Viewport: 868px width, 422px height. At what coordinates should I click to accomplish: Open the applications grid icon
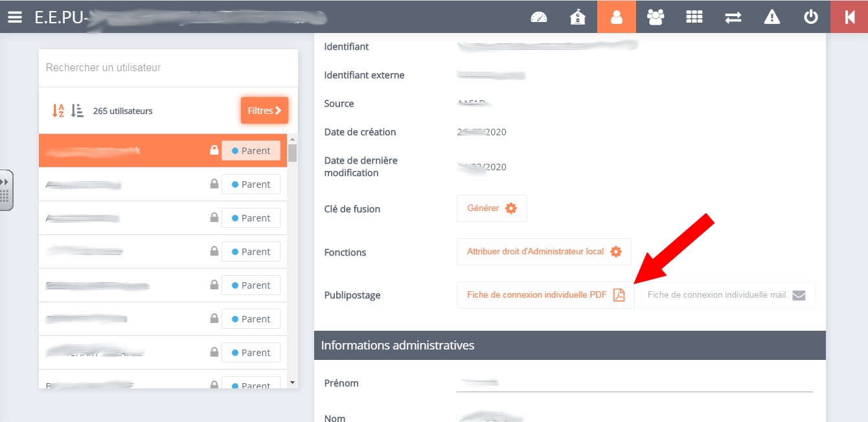point(694,17)
